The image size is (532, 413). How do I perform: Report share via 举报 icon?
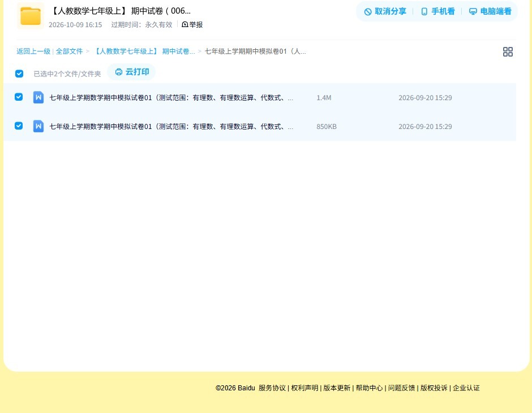click(x=192, y=25)
